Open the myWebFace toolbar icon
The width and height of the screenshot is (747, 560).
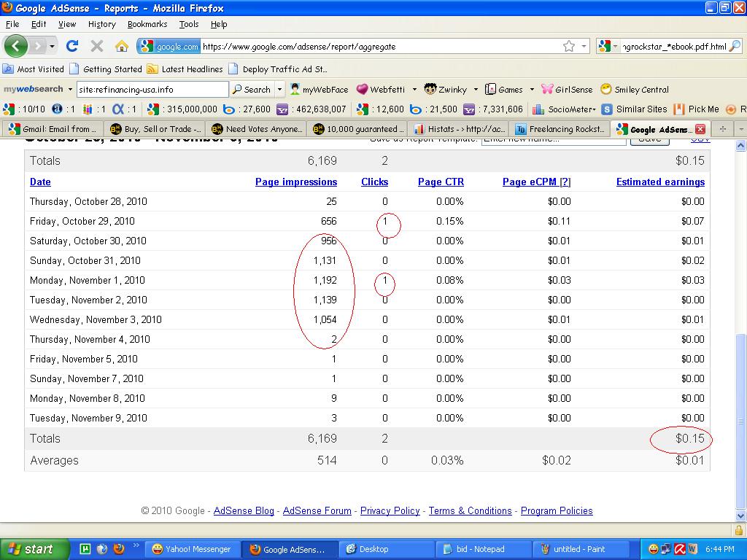295,89
